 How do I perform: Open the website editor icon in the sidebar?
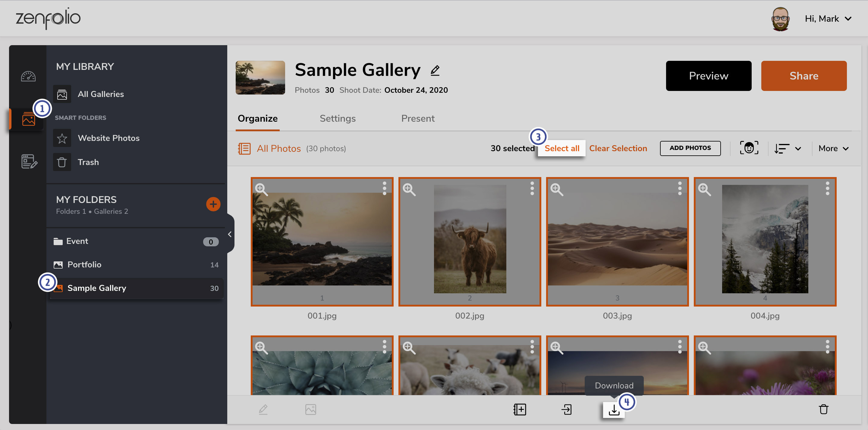click(29, 162)
